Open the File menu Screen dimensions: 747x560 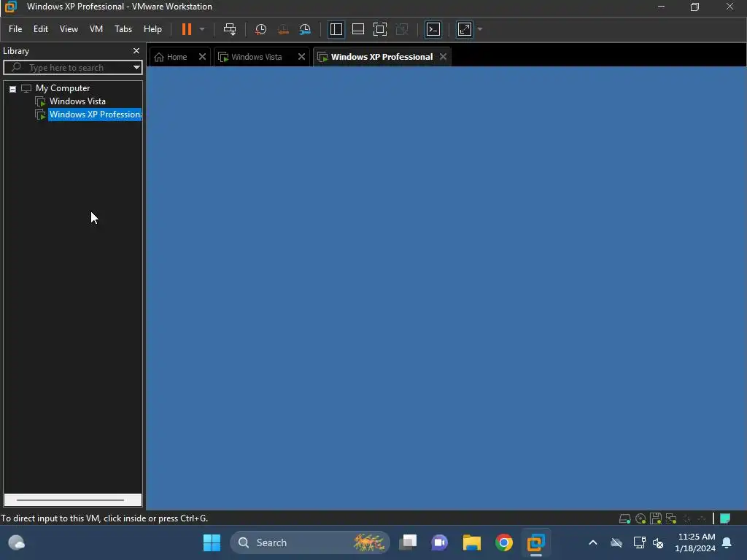tap(15, 29)
